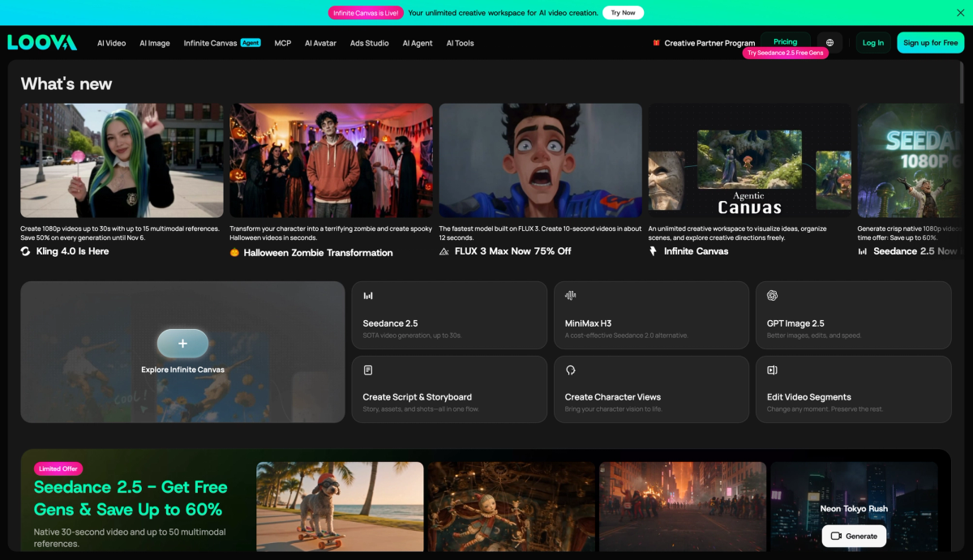This screenshot has width=973, height=560.
Task: Click the plus button on Explore Infinite Canvas
Action: click(182, 344)
